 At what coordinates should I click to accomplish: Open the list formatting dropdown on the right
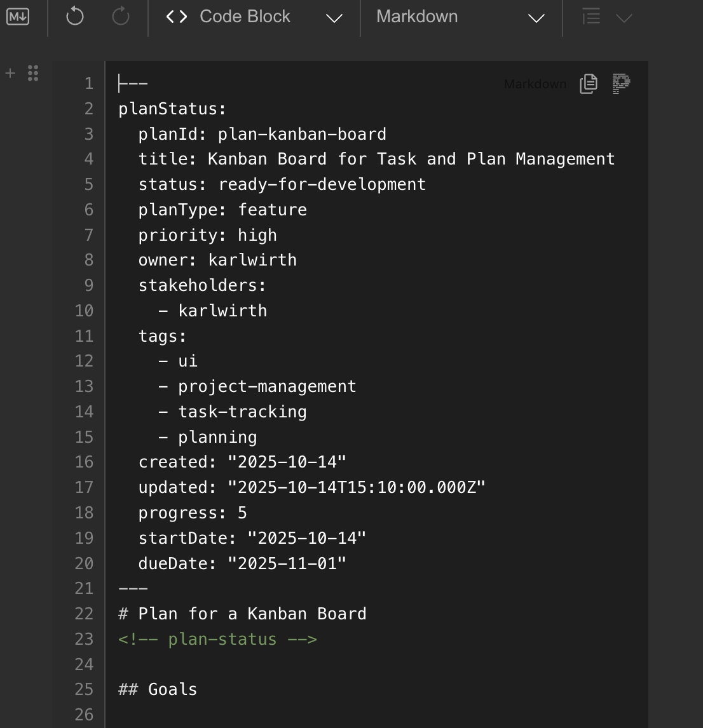[x=624, y=17]
